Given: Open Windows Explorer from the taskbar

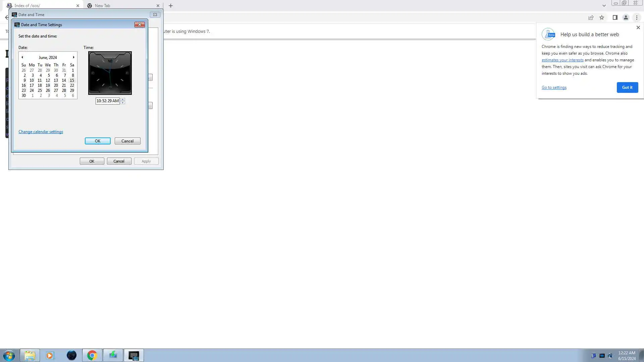Looking at the screenshot, I should click(x=30, y=355).
